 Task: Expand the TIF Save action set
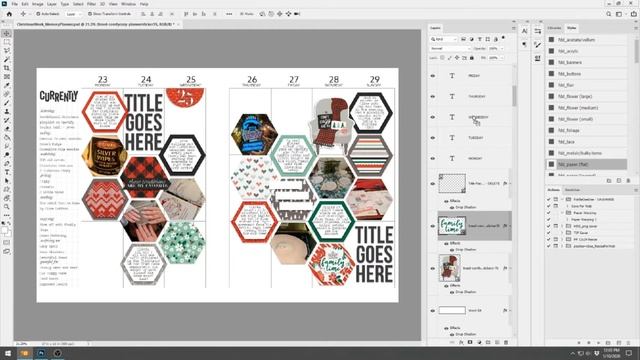tap(562, 233)
